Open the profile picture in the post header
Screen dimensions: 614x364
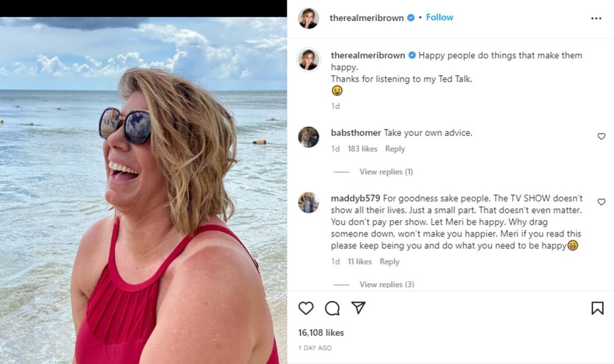pyautogui.click(x=308, y=18)
